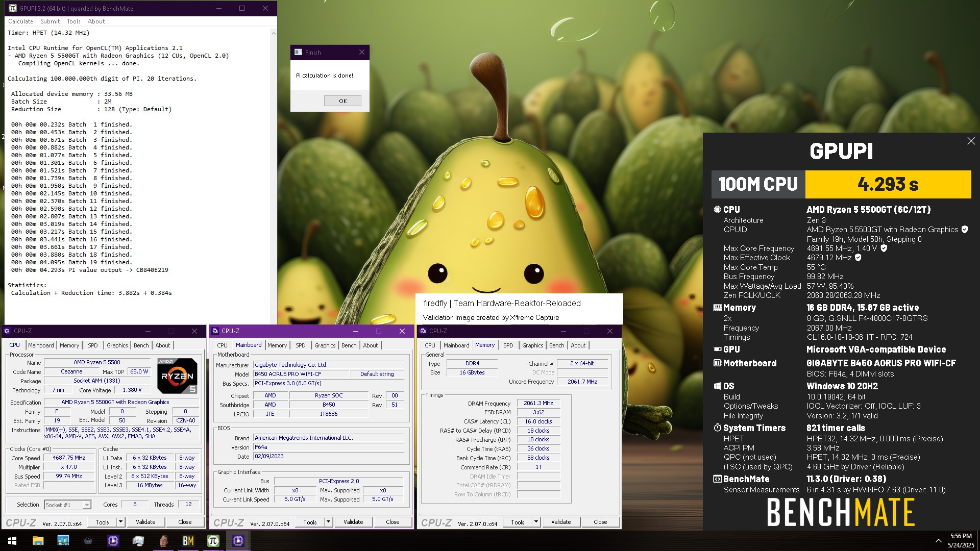Open the first CPU-Z taskbar icon
The height and width of the screenshot is (551, 980).
coord(113,541)
